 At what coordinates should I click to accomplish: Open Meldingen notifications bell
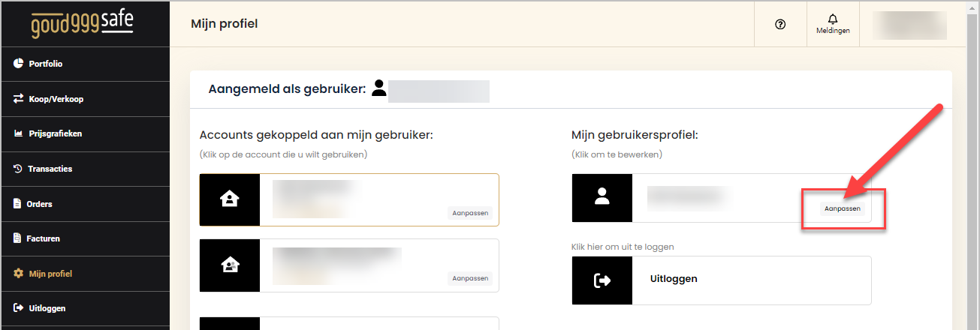click(833, 24)
